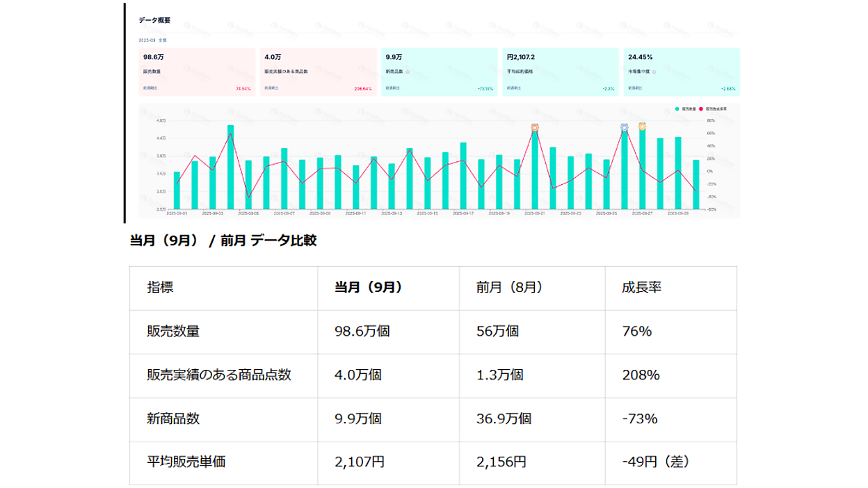Click the blue event marker icon above 2025-09-26
The width and height of the screenshot is (868, 488).
(624, 127)
